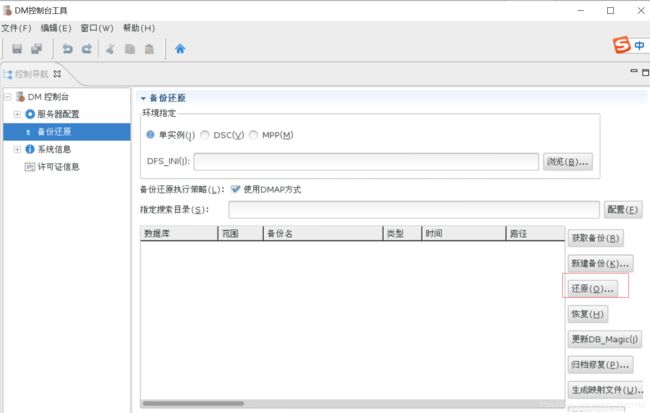
Task: Collapse the 备份还原 section header
Action: click(x=143, y=98)
